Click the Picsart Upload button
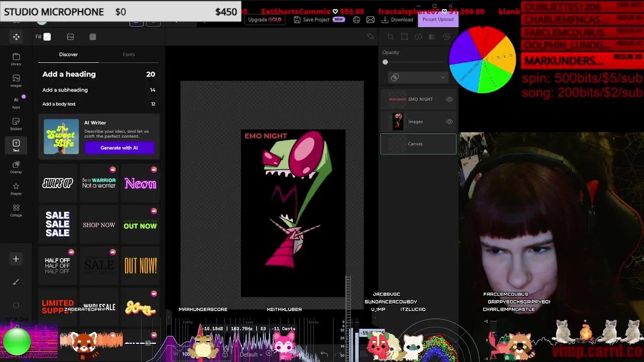This screenshot has width=644, height=362. 438,19
